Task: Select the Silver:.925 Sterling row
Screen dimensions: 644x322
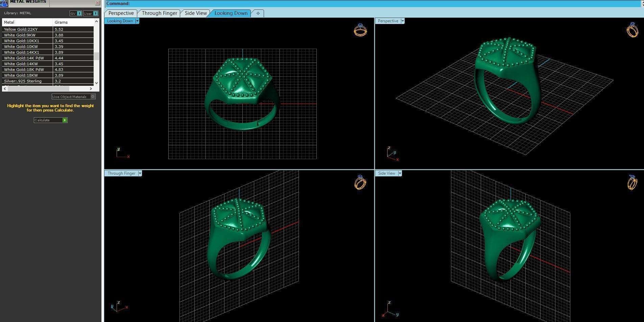Action: (48, 81)
